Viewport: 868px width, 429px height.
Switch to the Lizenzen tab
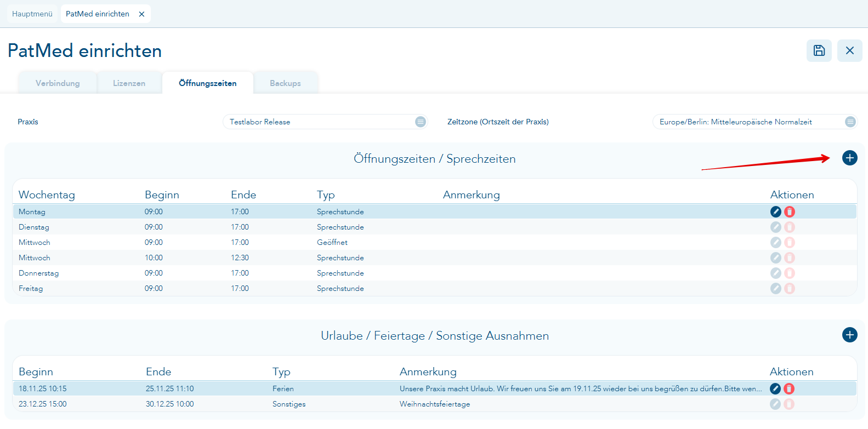pyautogui.click(x=129, y=83)
